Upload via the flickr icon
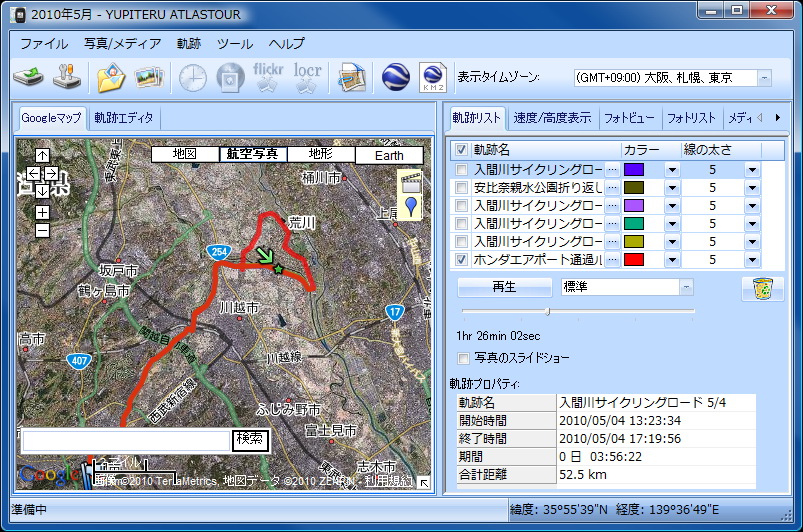The image size is (803, 532). [x=268, y=78]
